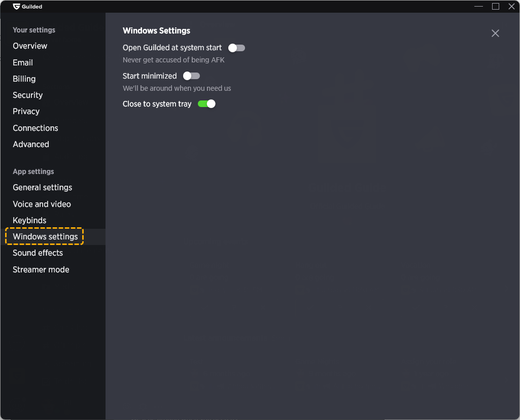Close the Guilded application window
520x420 pixels.
point(511,6)
